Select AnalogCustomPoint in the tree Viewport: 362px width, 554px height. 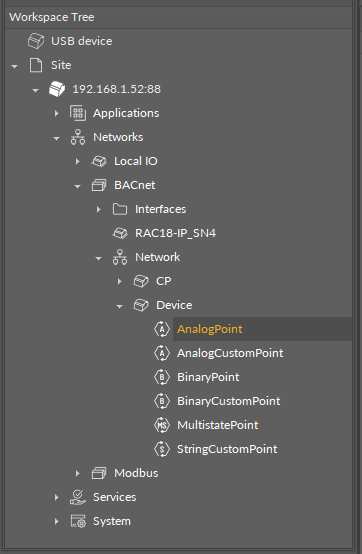click(x=230, y=353)
